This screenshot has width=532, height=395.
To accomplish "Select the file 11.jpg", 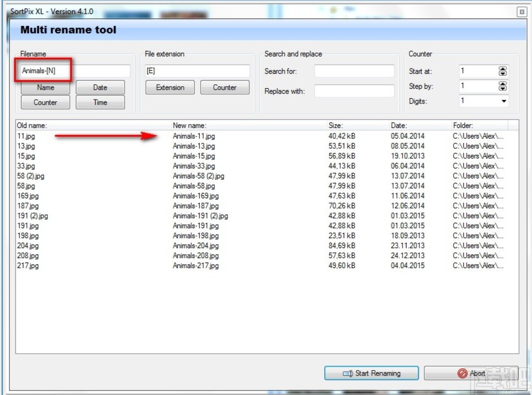I will click(26, 136).
